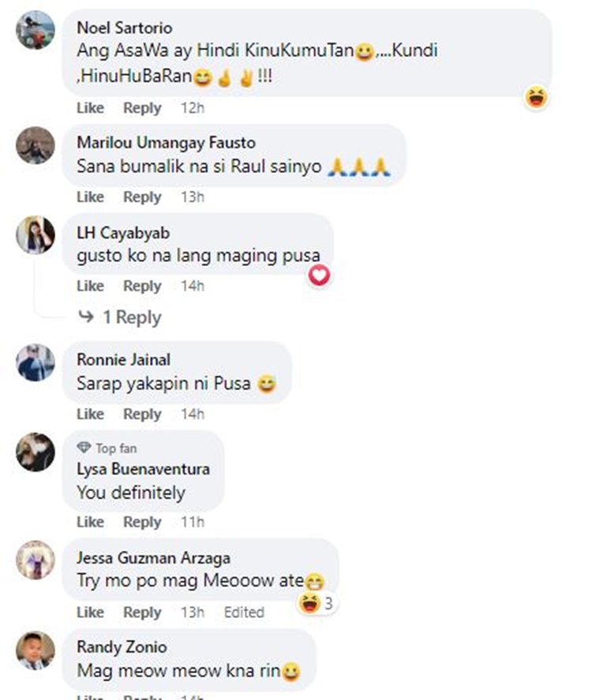Reply to Ronnie Jainal's comment

coord(142,414)
